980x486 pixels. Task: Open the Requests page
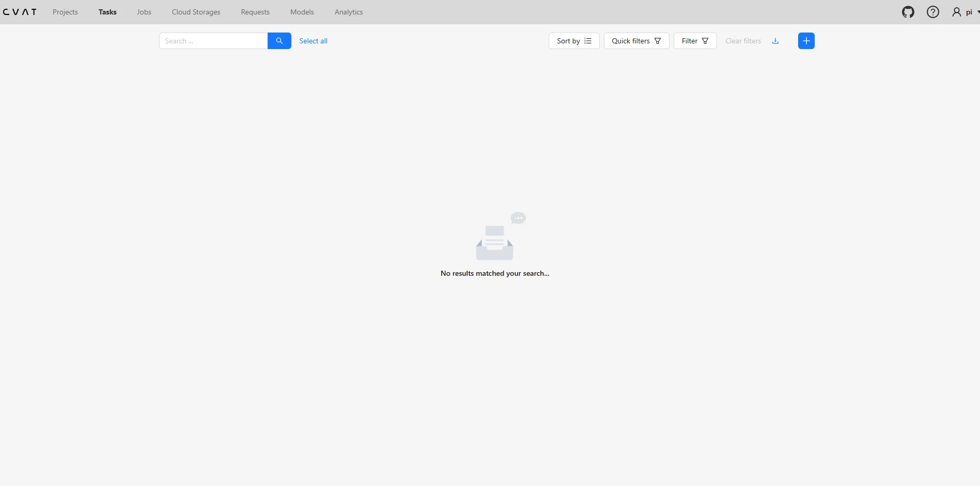255,12
